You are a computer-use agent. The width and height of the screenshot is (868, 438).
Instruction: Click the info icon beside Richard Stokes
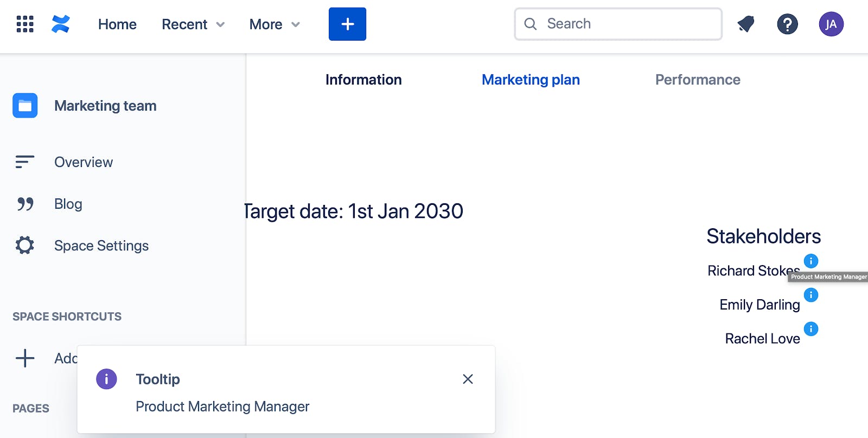811,261
